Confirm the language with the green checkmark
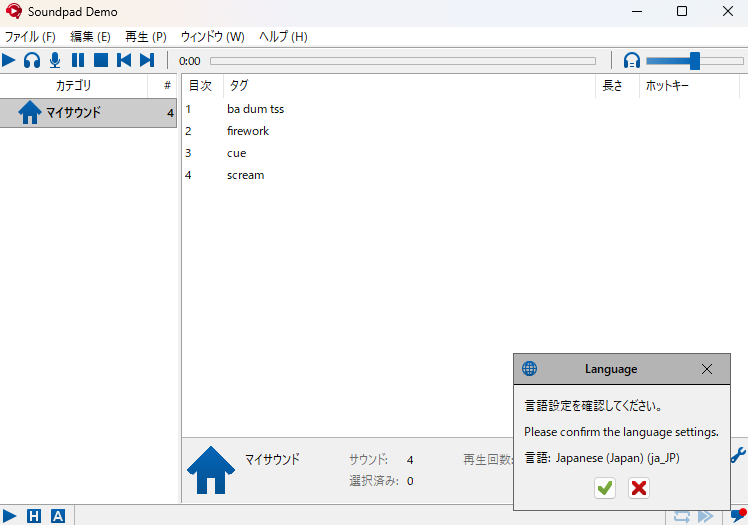 (x=605, y=487)
